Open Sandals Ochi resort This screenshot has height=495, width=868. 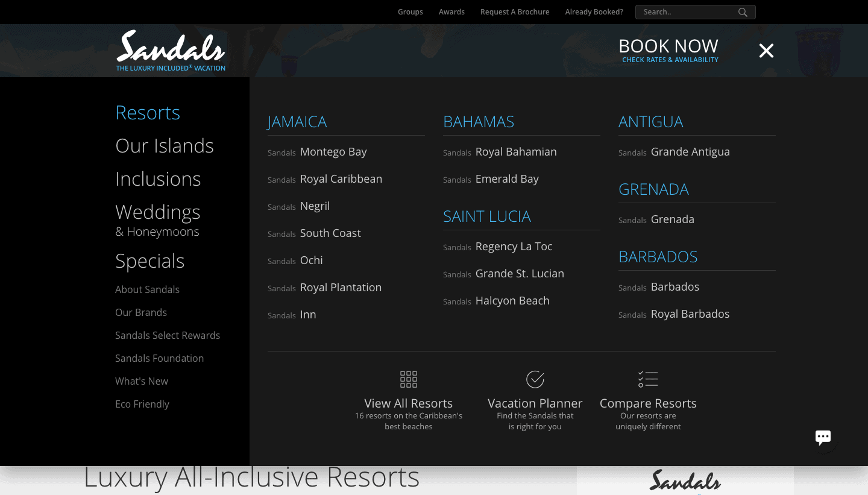click(295, 260)
